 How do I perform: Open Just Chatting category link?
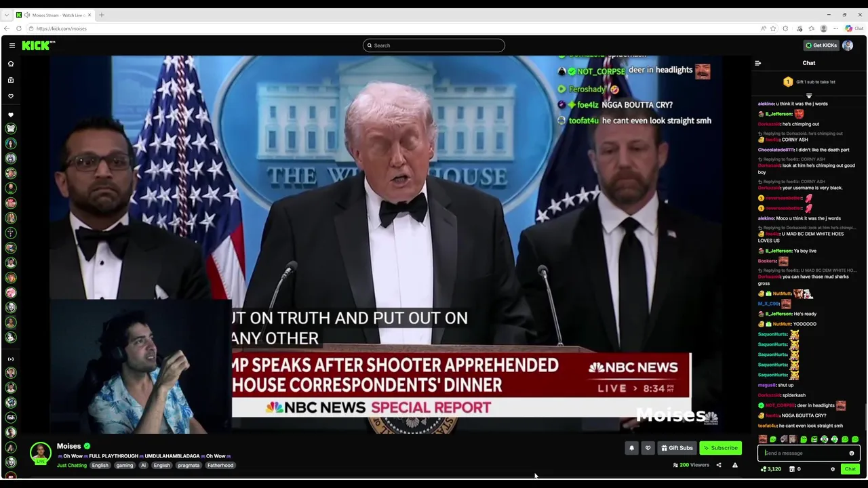[x=71, y=466]
